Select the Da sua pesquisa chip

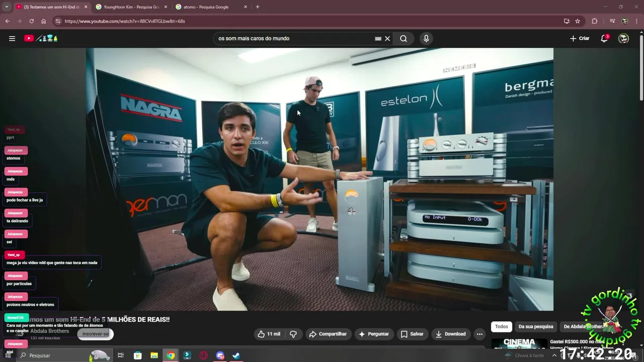[536, 326]
